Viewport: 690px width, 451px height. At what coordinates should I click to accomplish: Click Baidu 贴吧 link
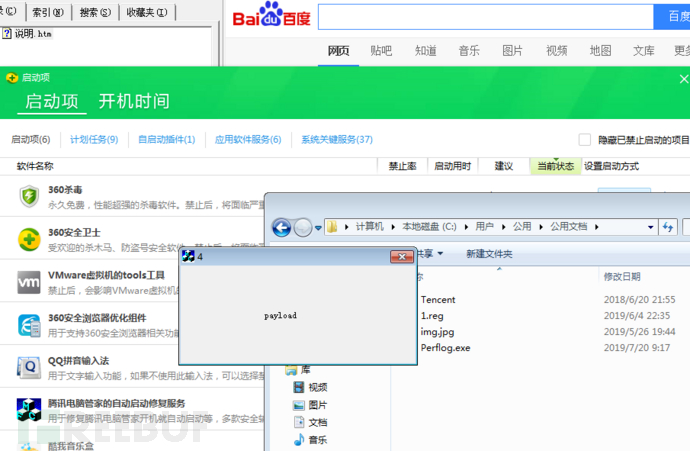click(x=381, y=51)
